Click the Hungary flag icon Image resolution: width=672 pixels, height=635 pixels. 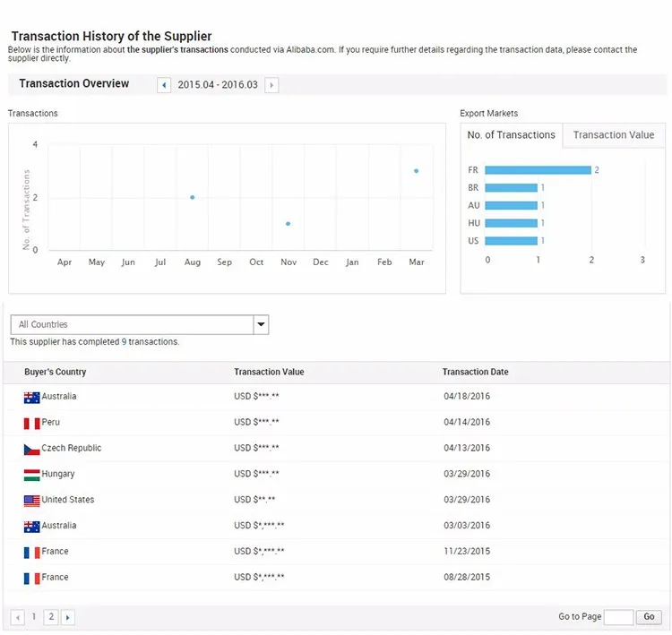click(31, 475)
